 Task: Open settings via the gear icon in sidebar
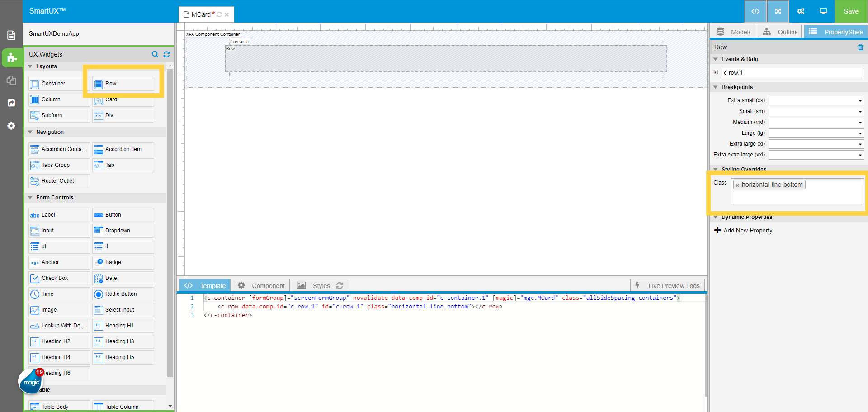[11, 126]
